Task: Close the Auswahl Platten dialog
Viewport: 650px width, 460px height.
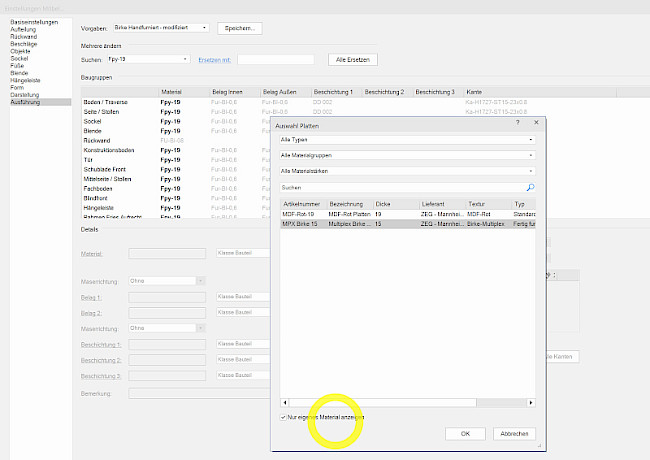Action: coord(537,123)
